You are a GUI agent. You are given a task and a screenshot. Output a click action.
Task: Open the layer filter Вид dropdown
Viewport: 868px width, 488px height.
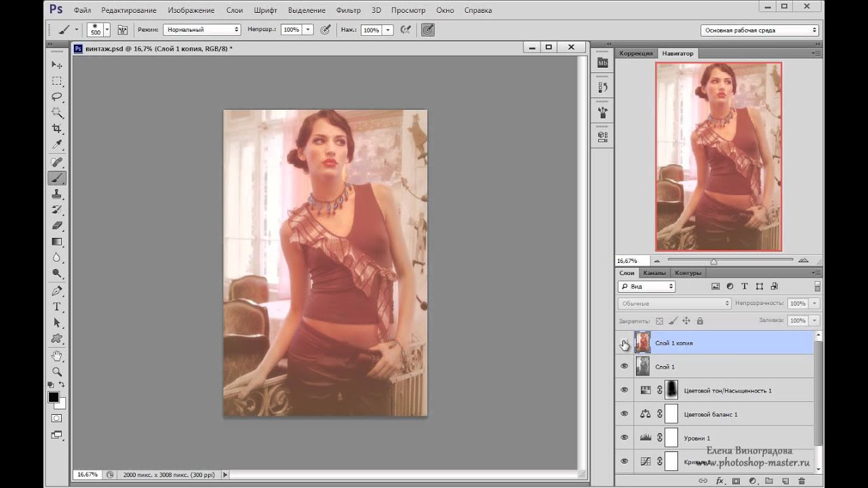tap(646, 287)
